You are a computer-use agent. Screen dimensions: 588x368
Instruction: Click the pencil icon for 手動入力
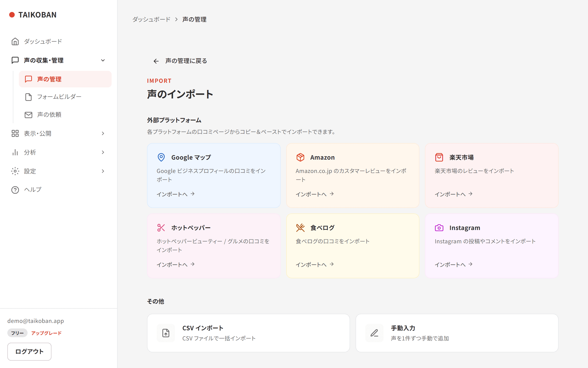coord(374,333)
